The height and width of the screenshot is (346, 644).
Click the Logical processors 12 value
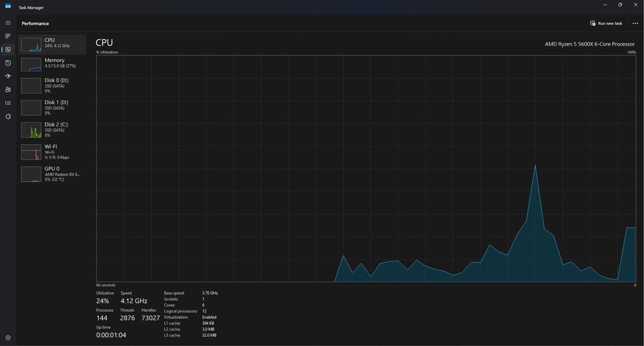(204, 311)
